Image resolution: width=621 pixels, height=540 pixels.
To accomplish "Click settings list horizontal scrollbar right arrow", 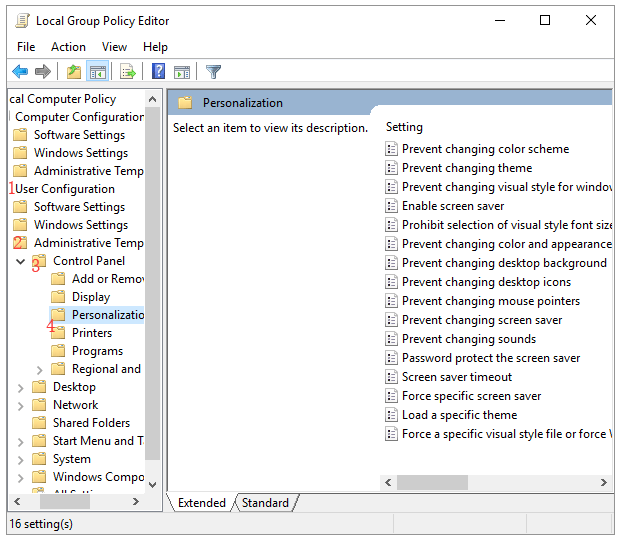I will (604, 482).
